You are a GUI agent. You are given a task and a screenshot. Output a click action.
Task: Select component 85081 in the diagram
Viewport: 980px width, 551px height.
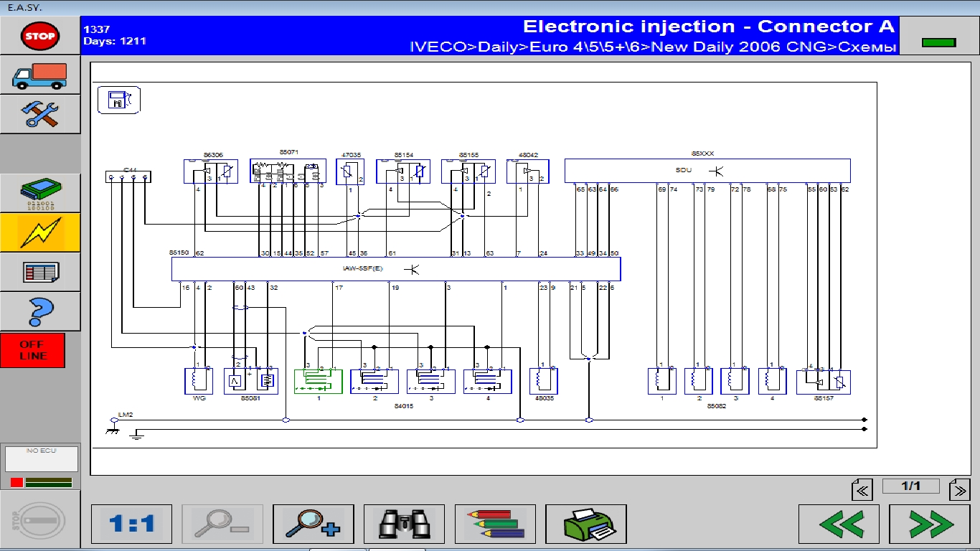point(250,382)
